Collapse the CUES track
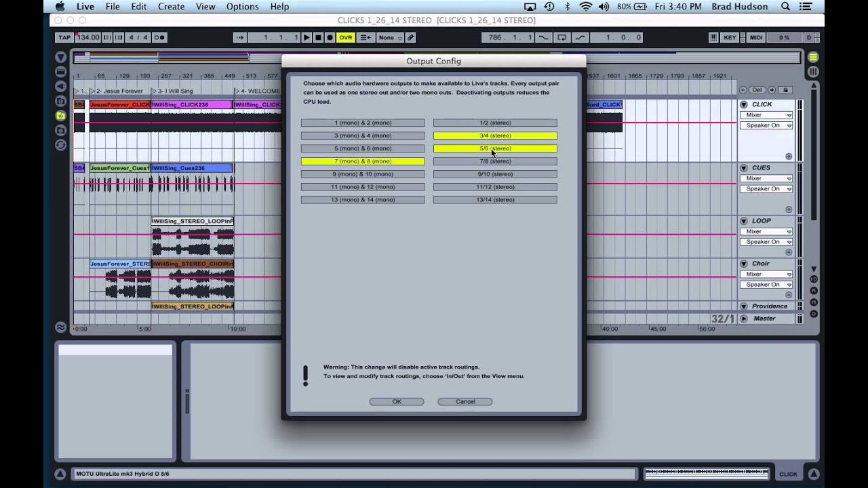Screen dimensions: 868x488 [744, 168]
